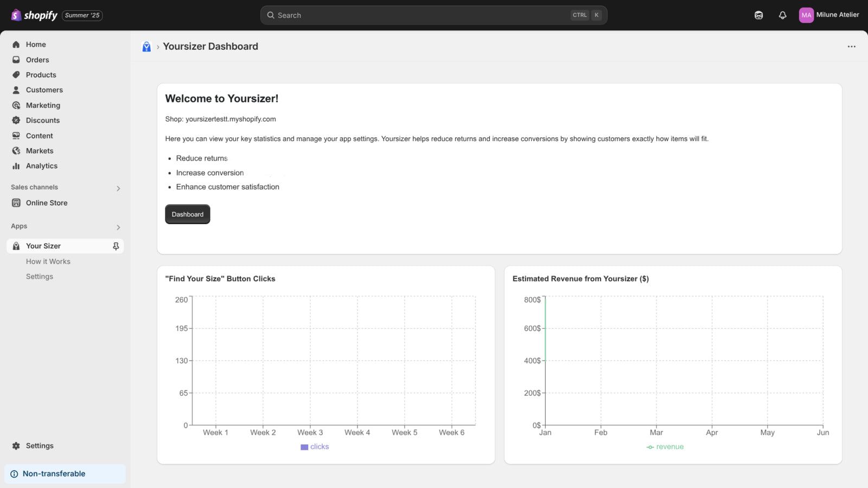Click the Shopify logo
Image resolution: width=868 pixels, height=488 pixels.
click(x=34, y=15)
